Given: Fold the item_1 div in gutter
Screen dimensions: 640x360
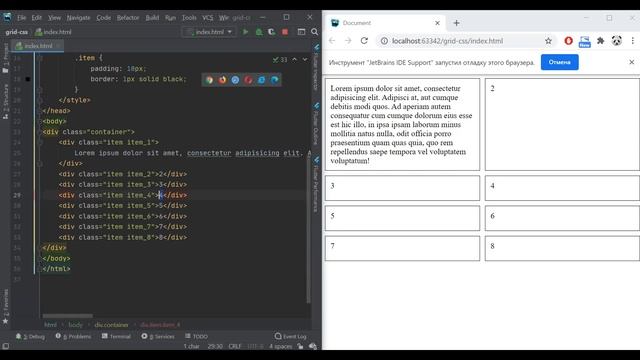Looking at the screenshot, I should click(40, 142).
